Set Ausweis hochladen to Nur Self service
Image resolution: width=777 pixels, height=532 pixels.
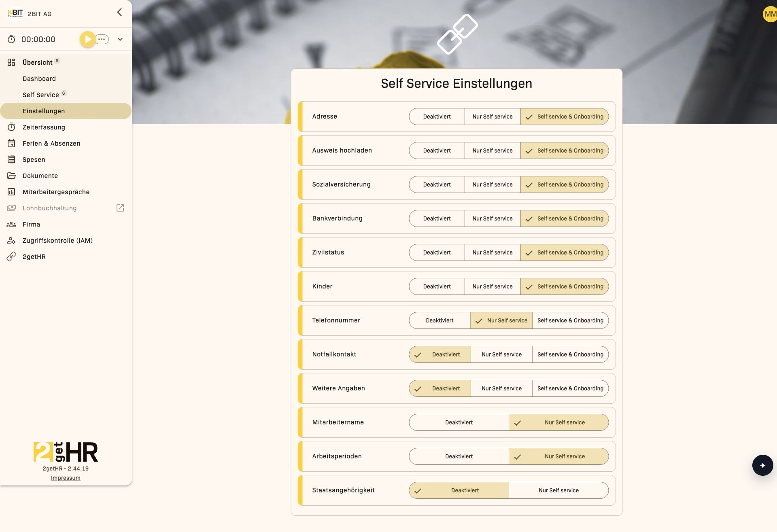[x=493, y=150]
